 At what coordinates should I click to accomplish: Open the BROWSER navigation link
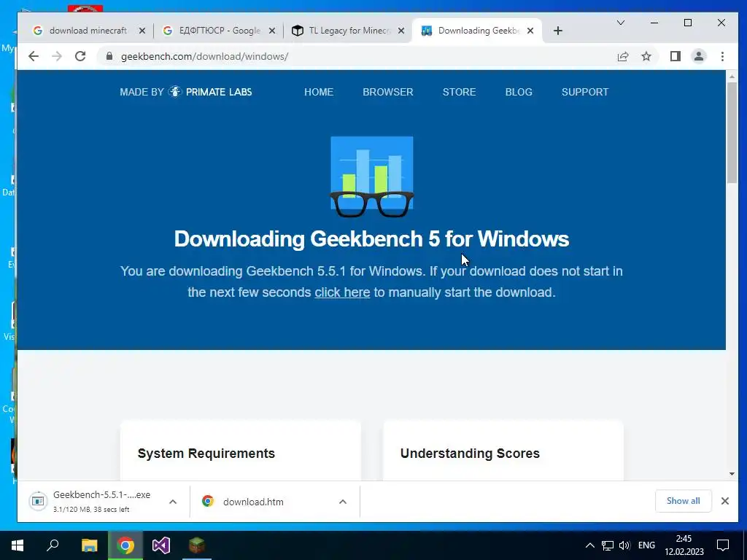click(x=388, y=92)
